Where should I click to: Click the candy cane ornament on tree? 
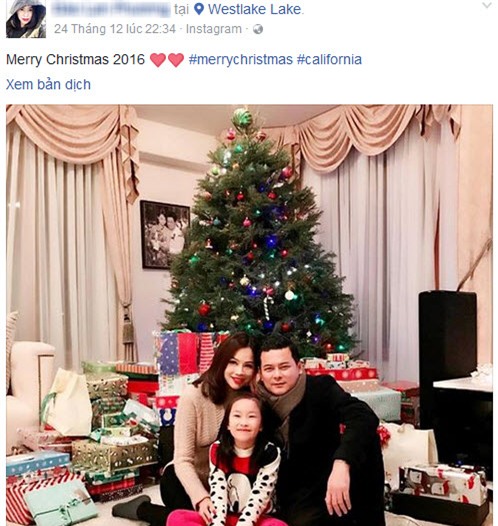tap(267, 307)
